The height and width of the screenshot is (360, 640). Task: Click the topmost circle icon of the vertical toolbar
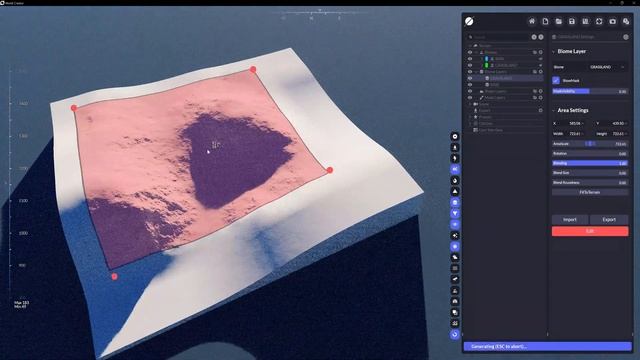455,136
